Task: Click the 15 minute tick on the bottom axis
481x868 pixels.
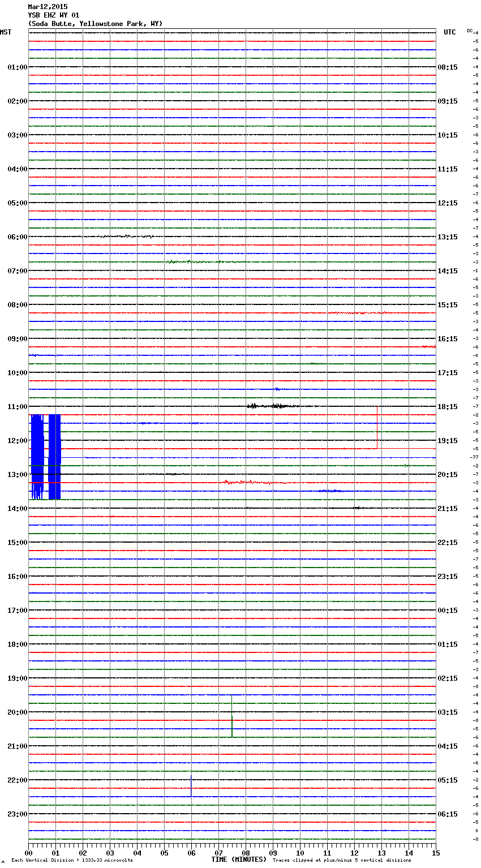Action: tap(436, 853)
